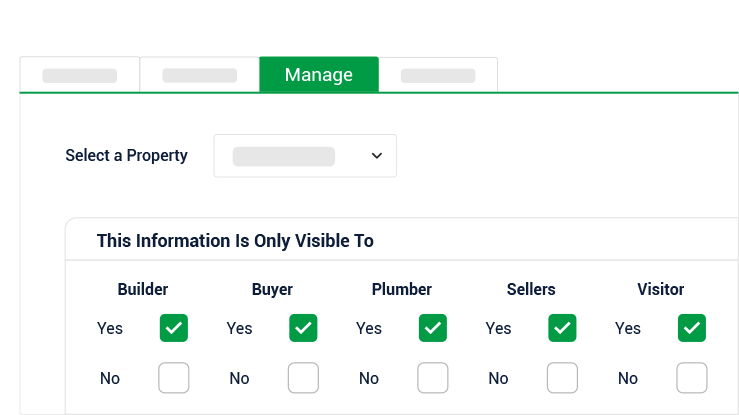Toggle the Sellers Yes checkbox
This screenshot has width=739, height=415.
coord(562,328)
